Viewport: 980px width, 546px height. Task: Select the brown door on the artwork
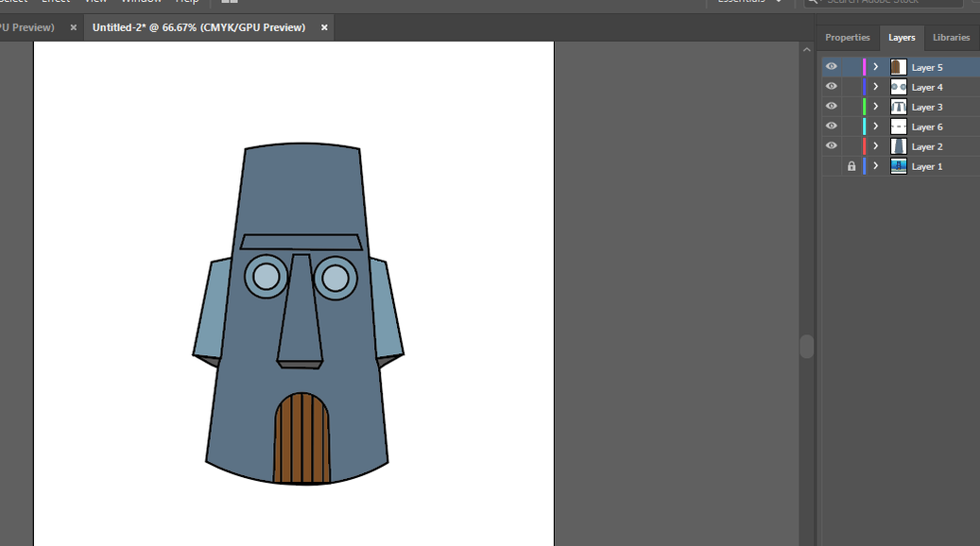click(301, 438)
